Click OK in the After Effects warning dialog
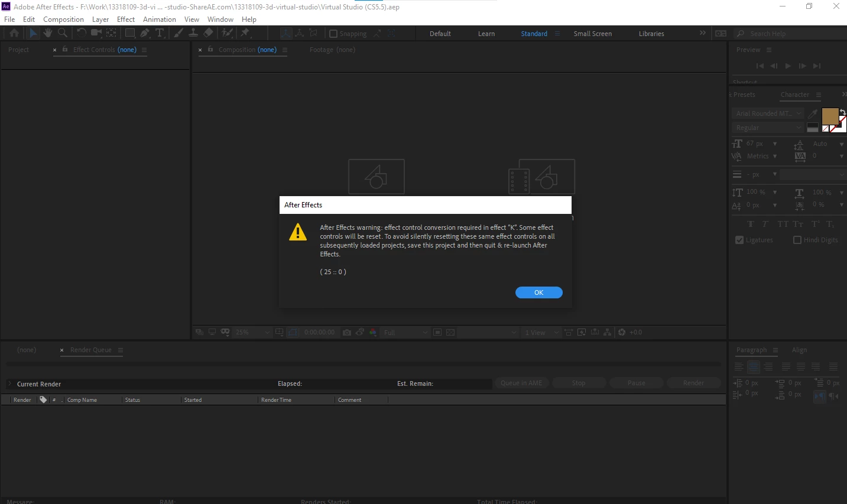This screenshot has width=847, height=504. click(x=538, y=292)
